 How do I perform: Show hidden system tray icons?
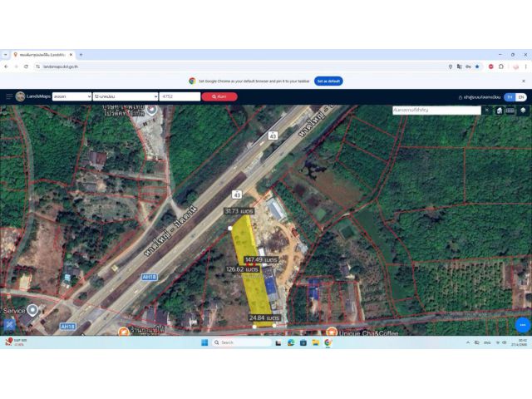(468, 342)
